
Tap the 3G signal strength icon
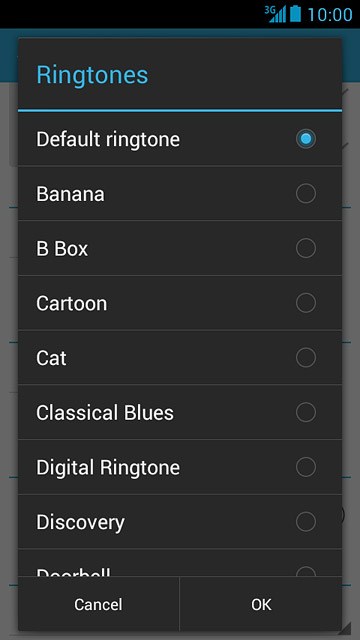coord(276,14)
